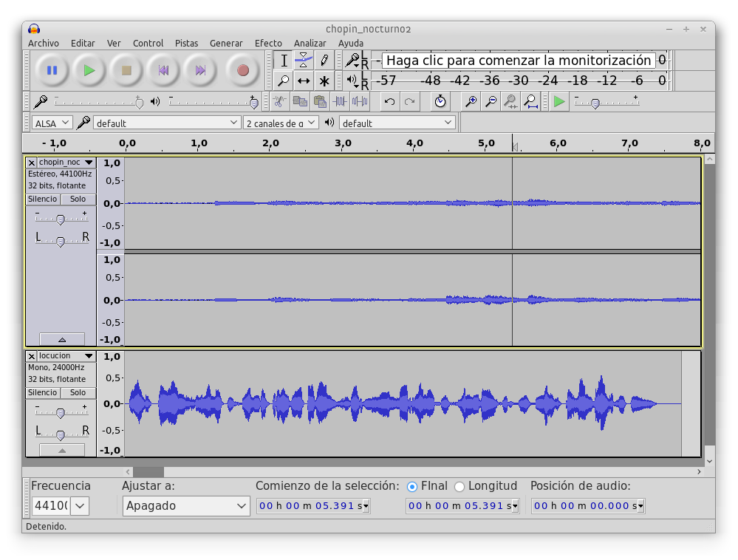Click the Cut scissors icon

(280, 101)
